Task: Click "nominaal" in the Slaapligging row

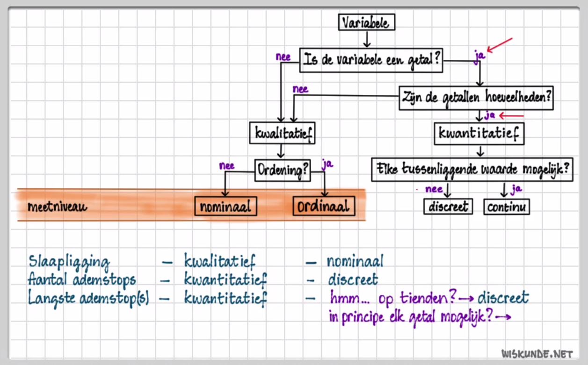Action: (355, 262)
